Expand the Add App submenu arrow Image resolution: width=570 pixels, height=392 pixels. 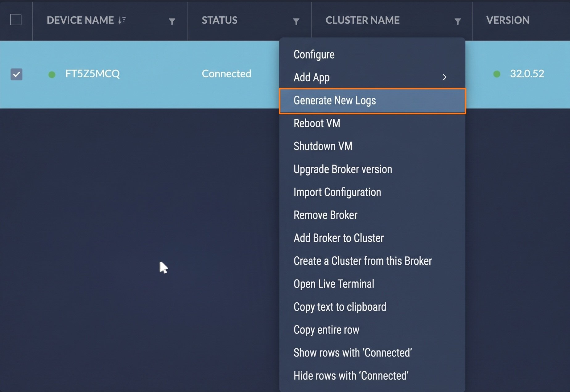444,77
